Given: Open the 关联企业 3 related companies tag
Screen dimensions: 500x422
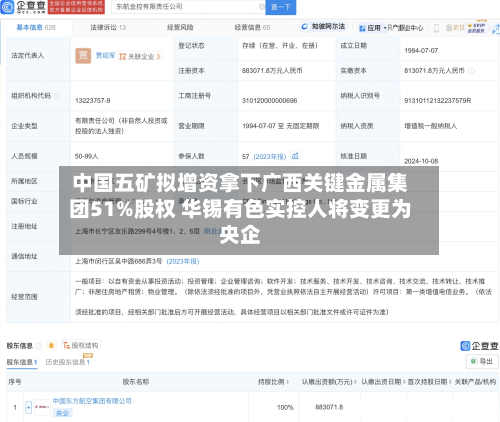Looking at the screenshot, I should (x=140, y=56).
